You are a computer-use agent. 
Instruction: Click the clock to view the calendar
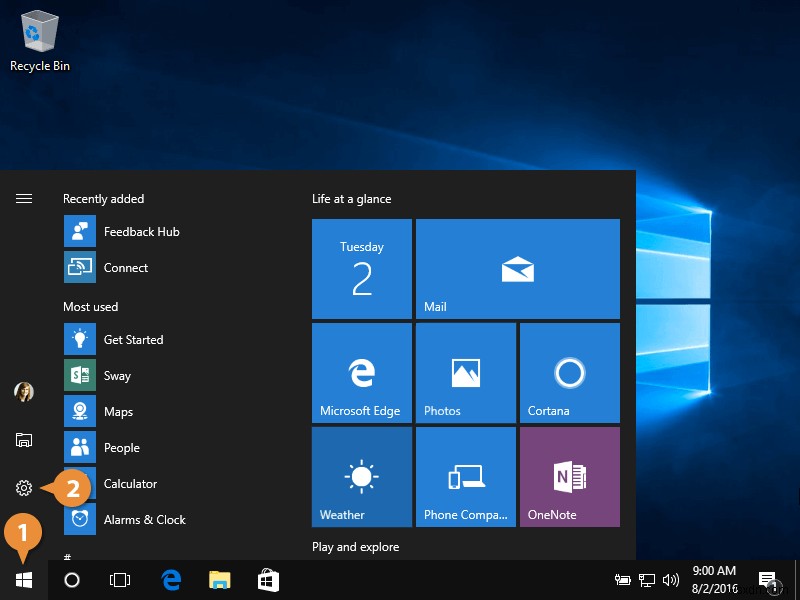714,578
